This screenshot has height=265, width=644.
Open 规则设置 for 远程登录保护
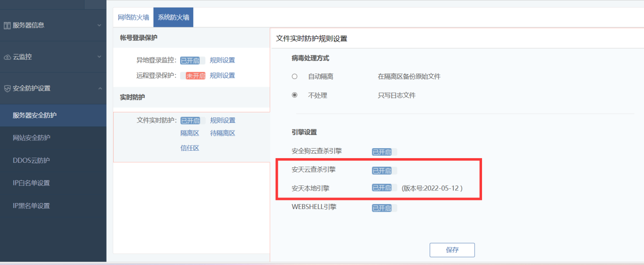[222, 76]
